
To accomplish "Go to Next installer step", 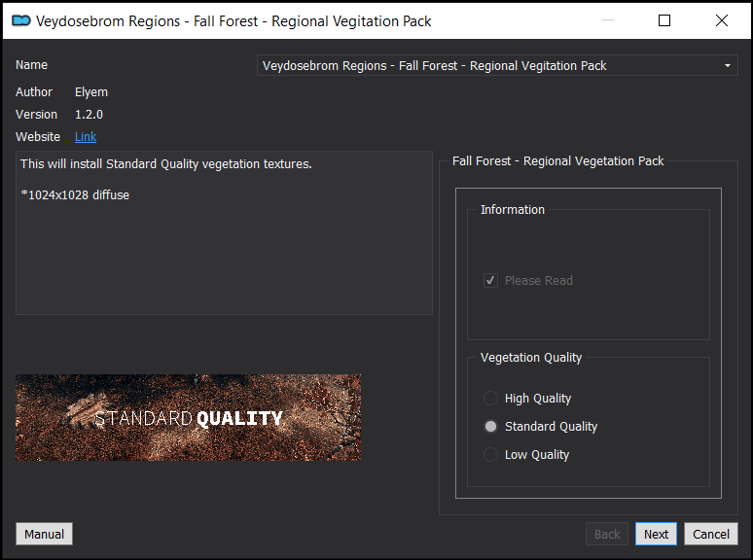I will tap(656, 534).
